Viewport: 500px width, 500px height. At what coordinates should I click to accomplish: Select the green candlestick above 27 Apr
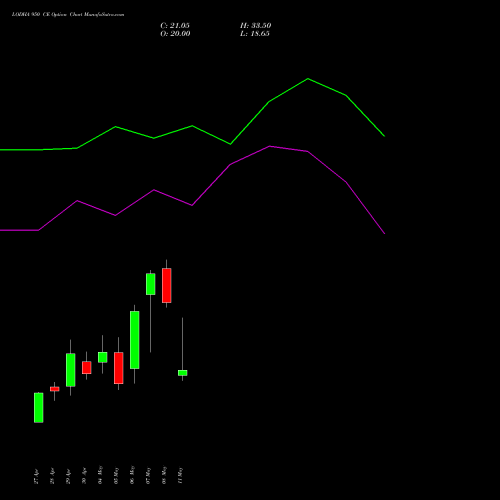pyautogui.click(x=39, y=408)
